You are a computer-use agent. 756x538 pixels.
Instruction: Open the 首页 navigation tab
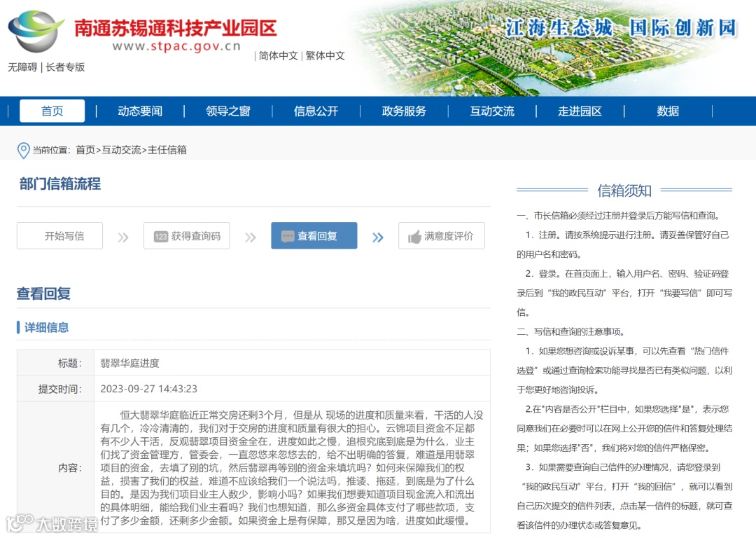tap(52, 111)
